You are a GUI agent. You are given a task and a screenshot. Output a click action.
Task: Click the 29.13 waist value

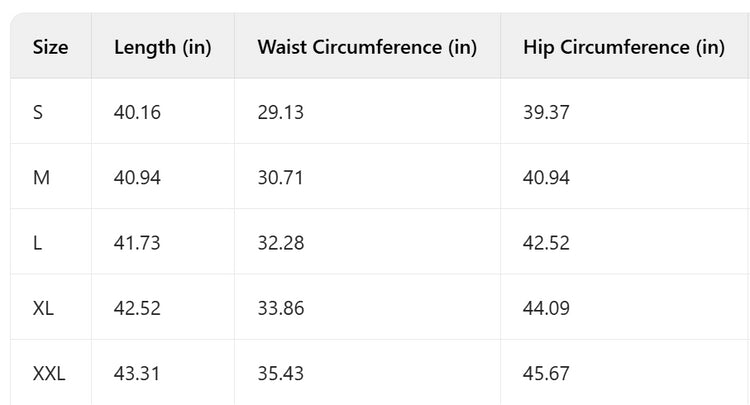[x=280, y=112]
